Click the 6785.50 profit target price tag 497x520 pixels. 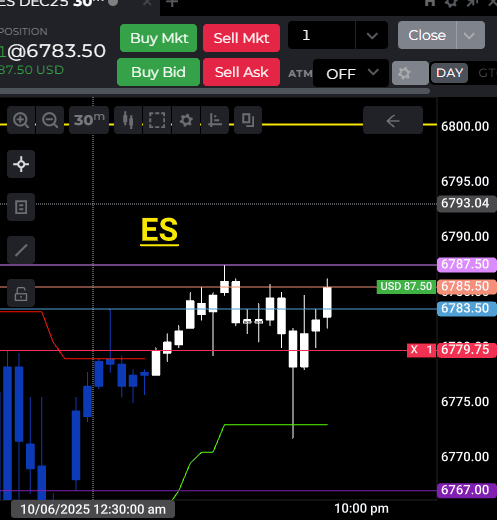point(467,286)
